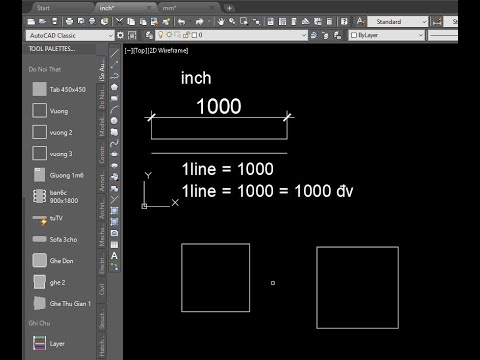Switch to the Start tab
480x360 pixels.
tap(43, 8)
